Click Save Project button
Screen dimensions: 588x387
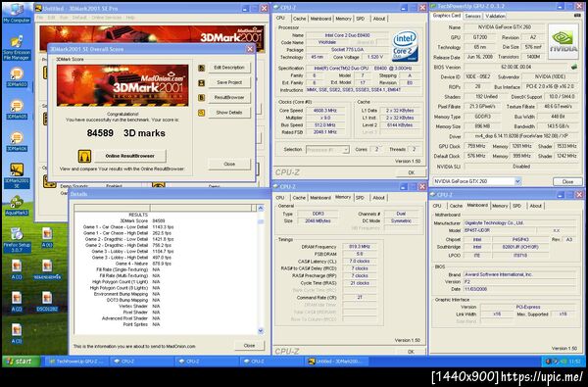pos(229,83)
